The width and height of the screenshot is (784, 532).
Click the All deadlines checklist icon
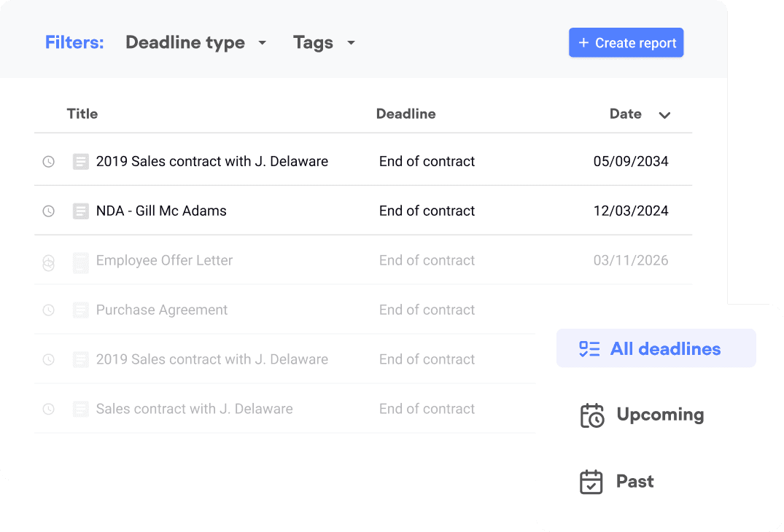(589, 348)
